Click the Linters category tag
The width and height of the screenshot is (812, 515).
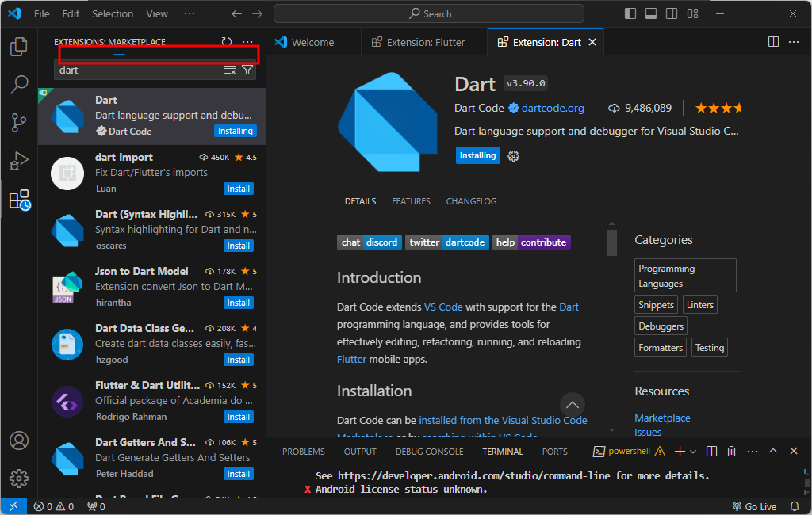[x=700, y=305]
